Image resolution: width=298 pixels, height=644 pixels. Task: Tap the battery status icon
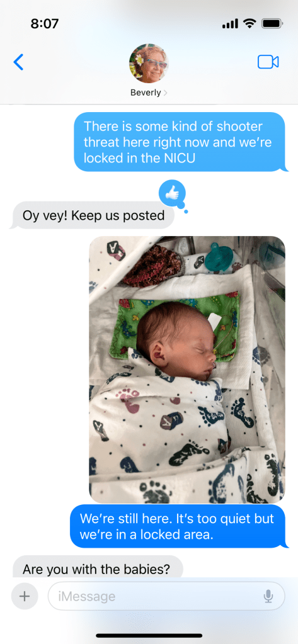pos(272,24)
